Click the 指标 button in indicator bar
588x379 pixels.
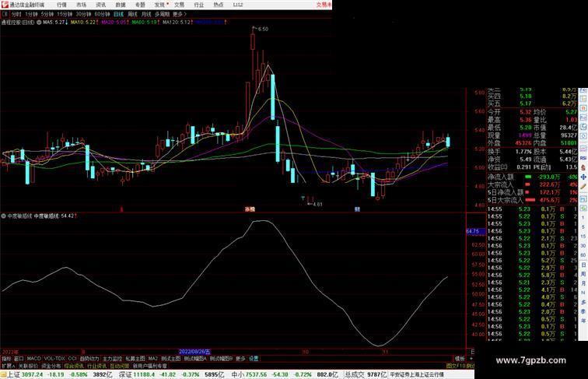(x=6, y=359)
